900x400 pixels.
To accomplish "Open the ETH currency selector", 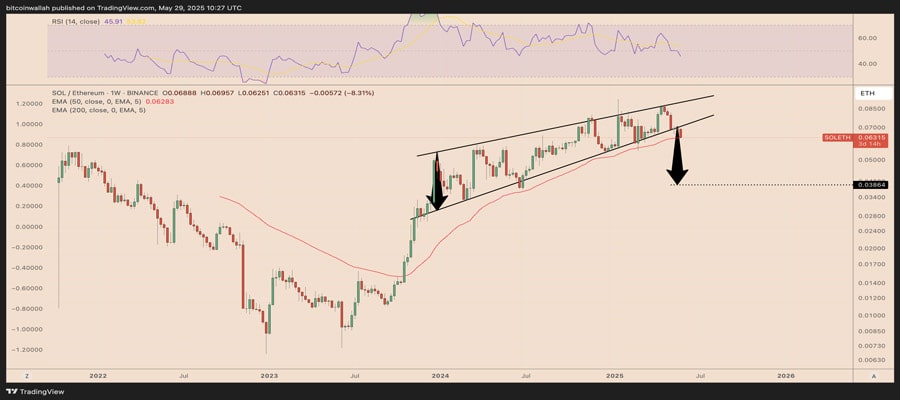I will click(874, 93).
